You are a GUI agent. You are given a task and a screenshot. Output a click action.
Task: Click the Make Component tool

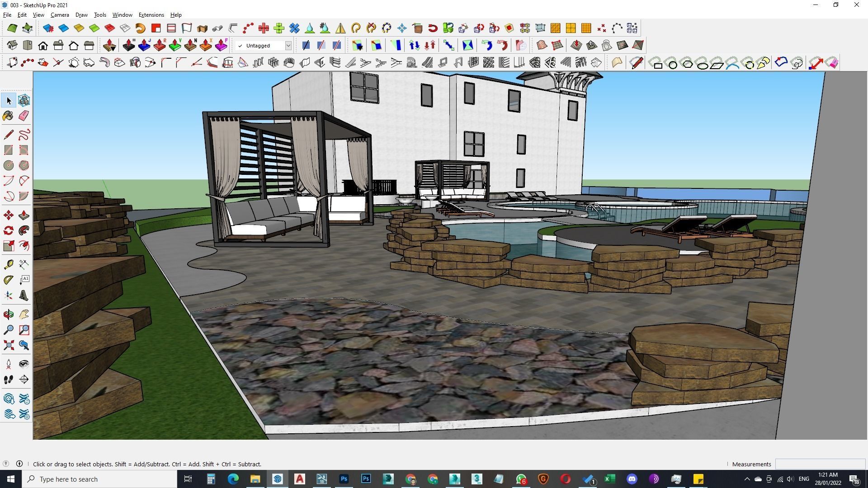point(24,100)
